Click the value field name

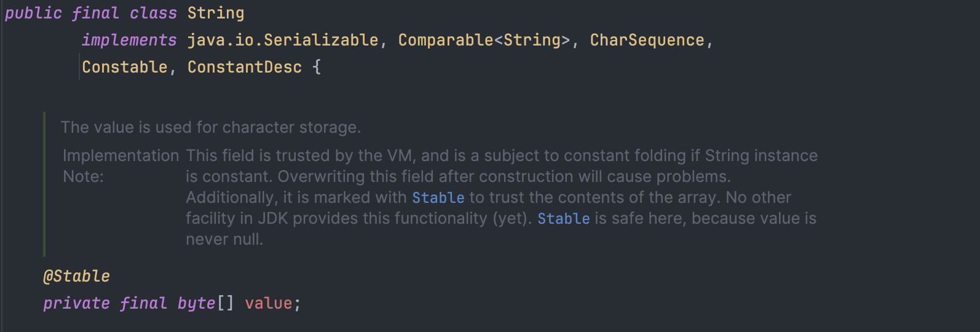coord(268,304)
